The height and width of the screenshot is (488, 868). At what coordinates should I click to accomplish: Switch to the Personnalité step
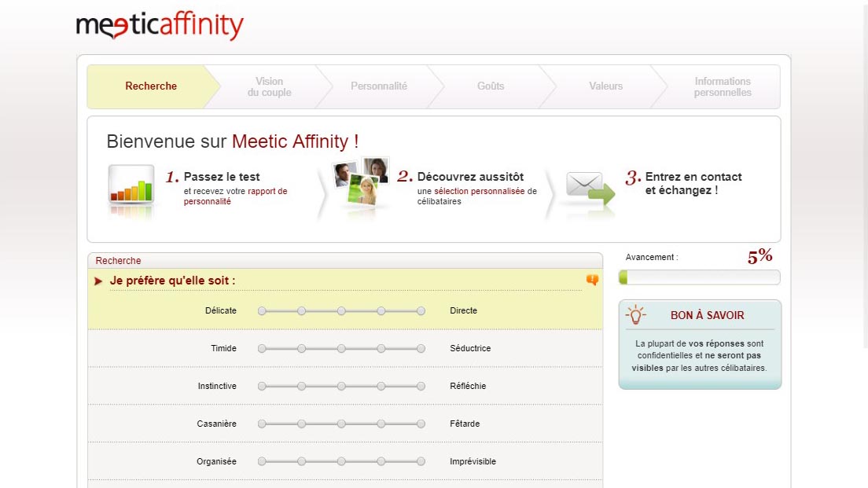[379, 86]
